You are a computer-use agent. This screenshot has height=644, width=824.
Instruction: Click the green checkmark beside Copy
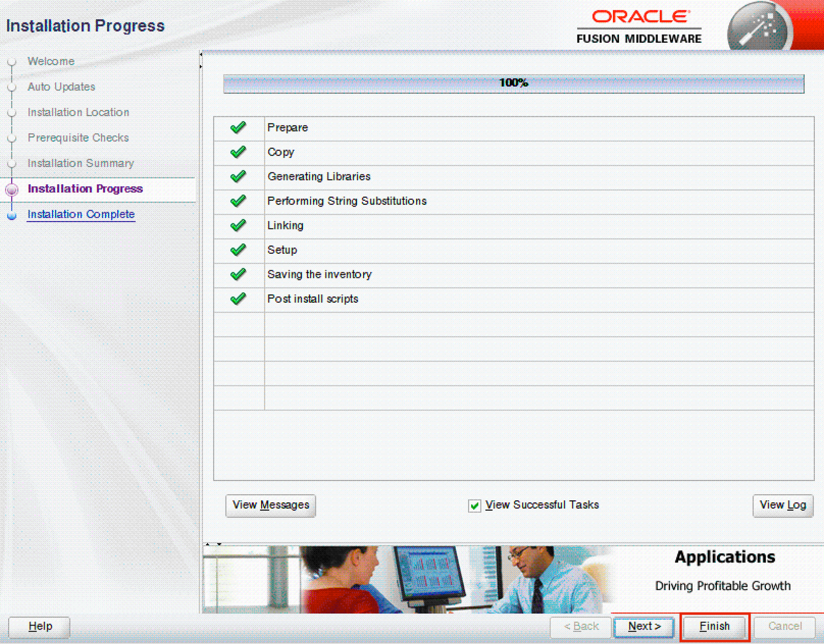(238, 152)
